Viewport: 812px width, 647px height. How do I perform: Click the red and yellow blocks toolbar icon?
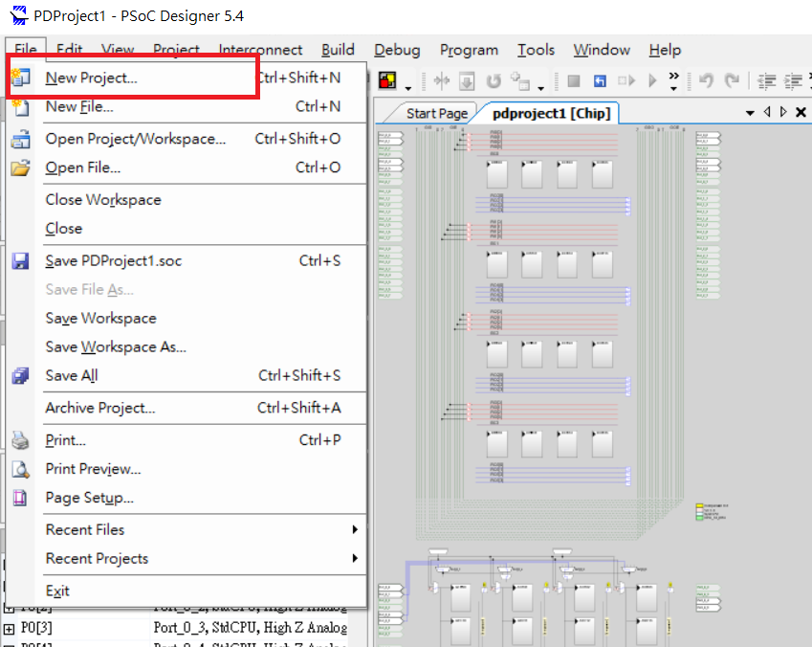tap(387, 80)
